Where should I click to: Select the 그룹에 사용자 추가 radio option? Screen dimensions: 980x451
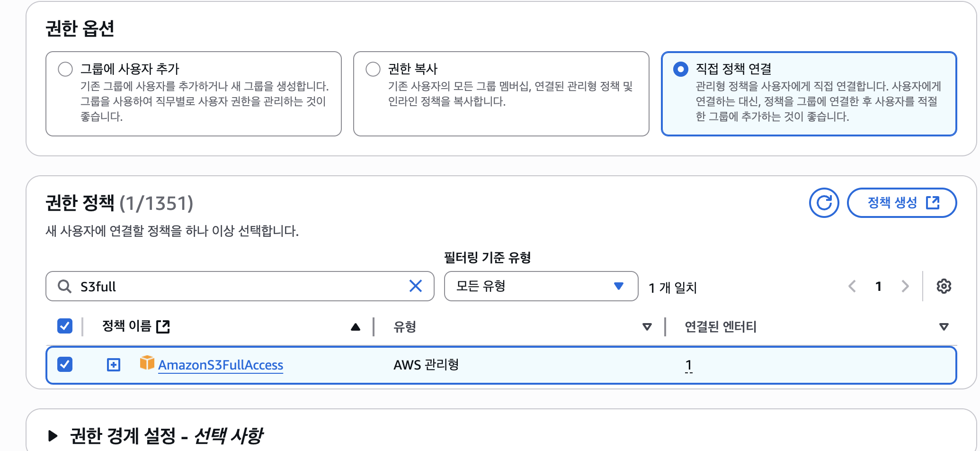click(65, 69)
